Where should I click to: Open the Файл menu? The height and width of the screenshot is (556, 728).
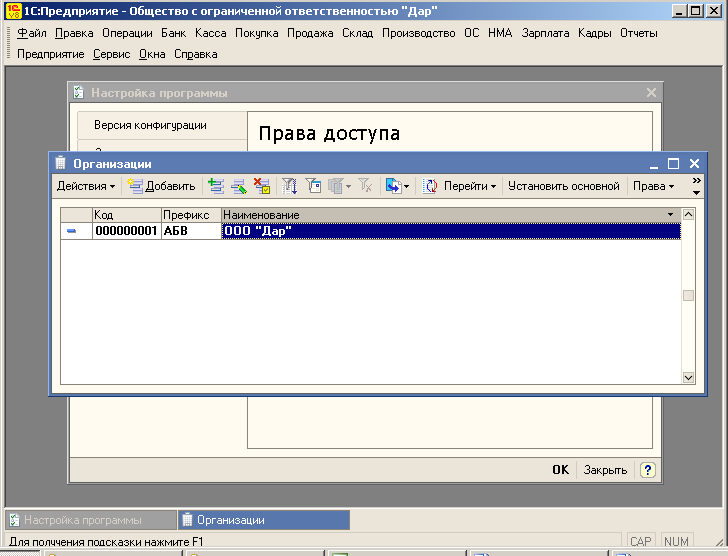32,33
